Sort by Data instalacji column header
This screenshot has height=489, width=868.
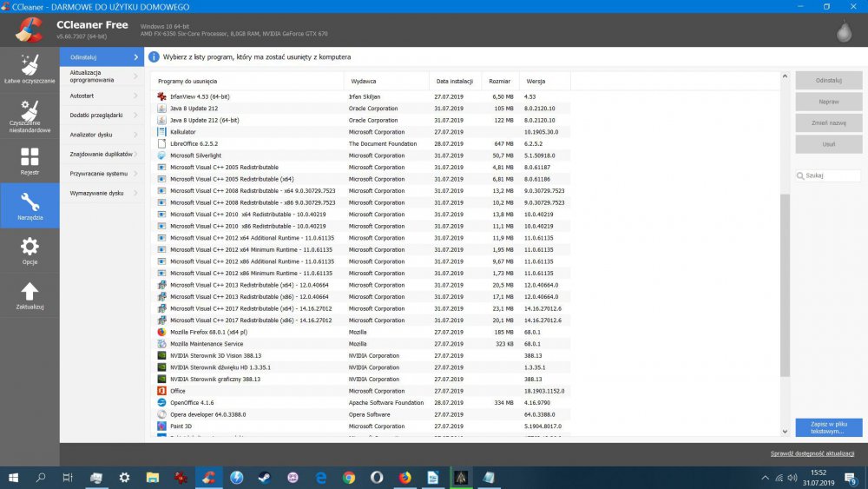tap(455, 81)
